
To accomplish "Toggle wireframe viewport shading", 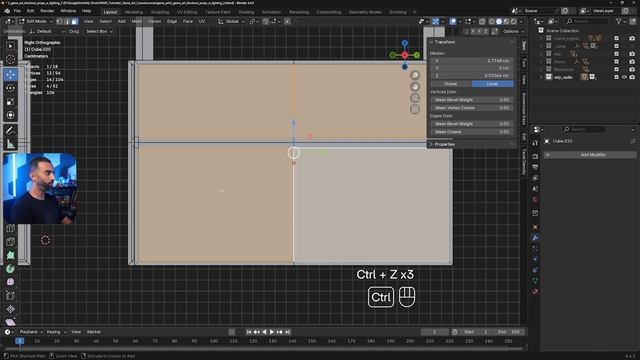I will click(x=492, y=21).
